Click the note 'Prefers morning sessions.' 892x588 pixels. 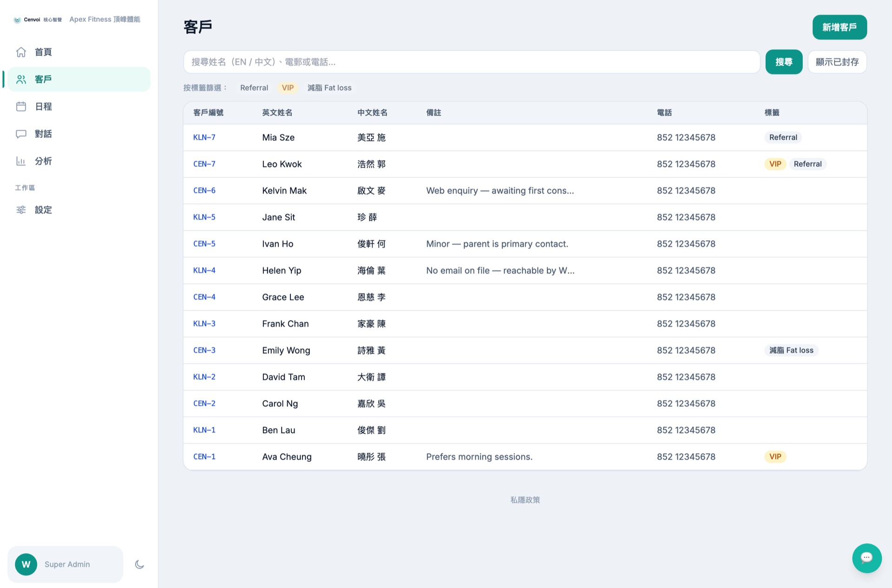click(x=479, y=457)
